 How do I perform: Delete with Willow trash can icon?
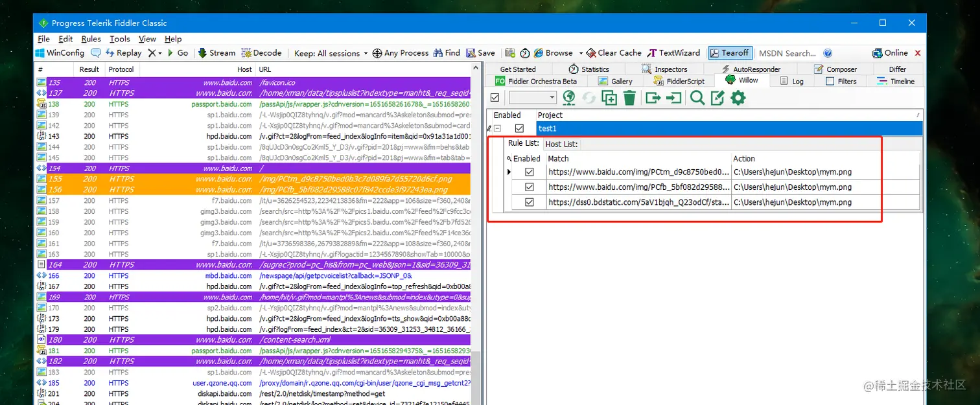[629, 98]
